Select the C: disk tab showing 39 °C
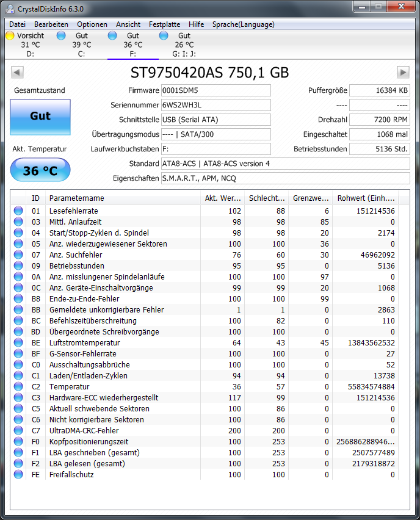Image resolution: width=420 pixels, height=520 pixels. (x=82, y=45)
